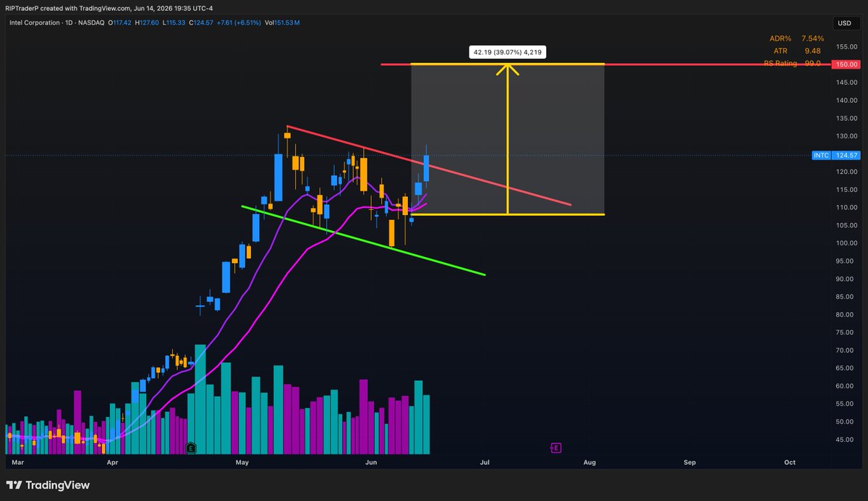Click the 55.00 price axis label

(x=845, y=404)
